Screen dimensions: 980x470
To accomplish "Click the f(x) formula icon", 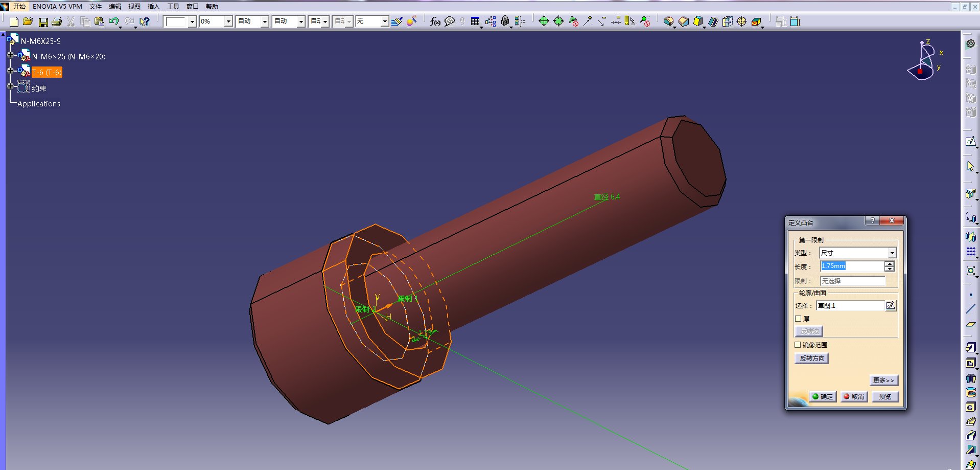I will pyautogui.click(x=434, y=21).
